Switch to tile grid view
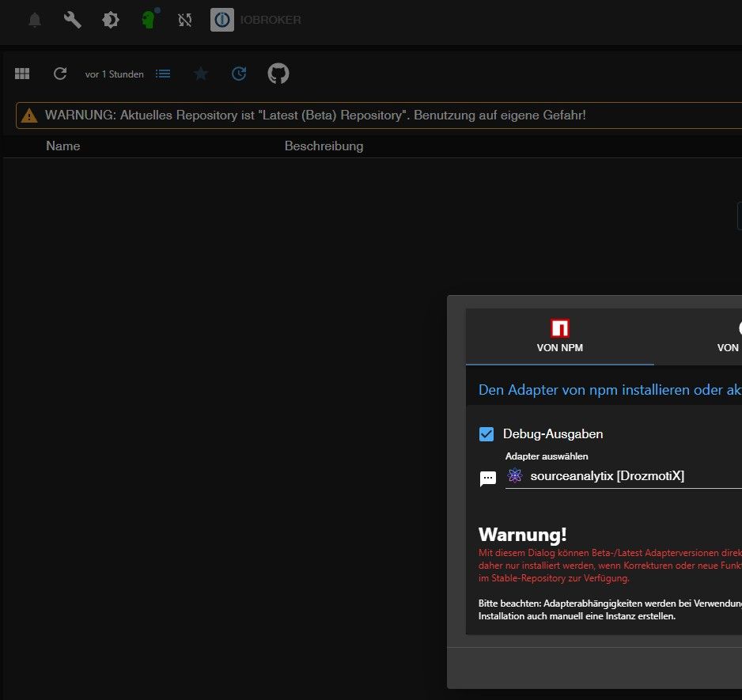This screenshot has height=700, width=742. coord(22,74)
